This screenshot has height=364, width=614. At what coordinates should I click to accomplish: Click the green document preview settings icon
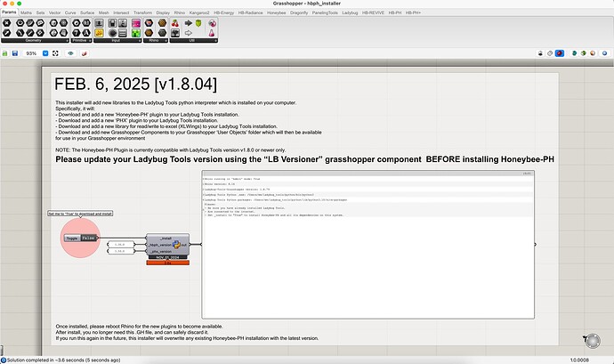tap(584, 53)
